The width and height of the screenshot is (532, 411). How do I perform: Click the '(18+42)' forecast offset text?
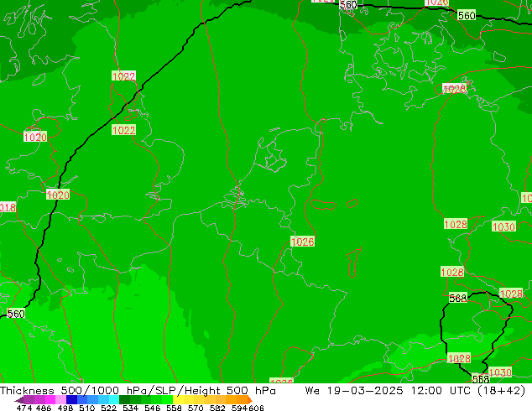point(502,391)
